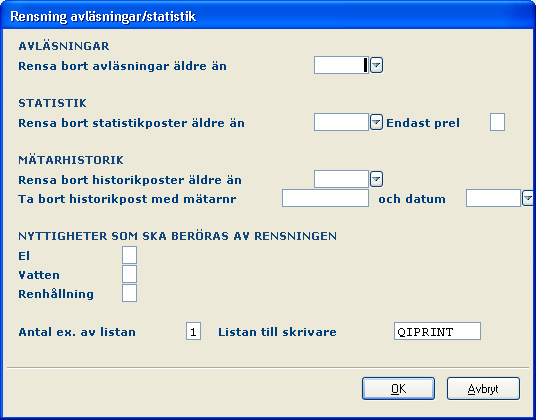Screen dimensions: 536x420
Task: Tick the Vatten checkbox
Action: (x=129, y=274)
